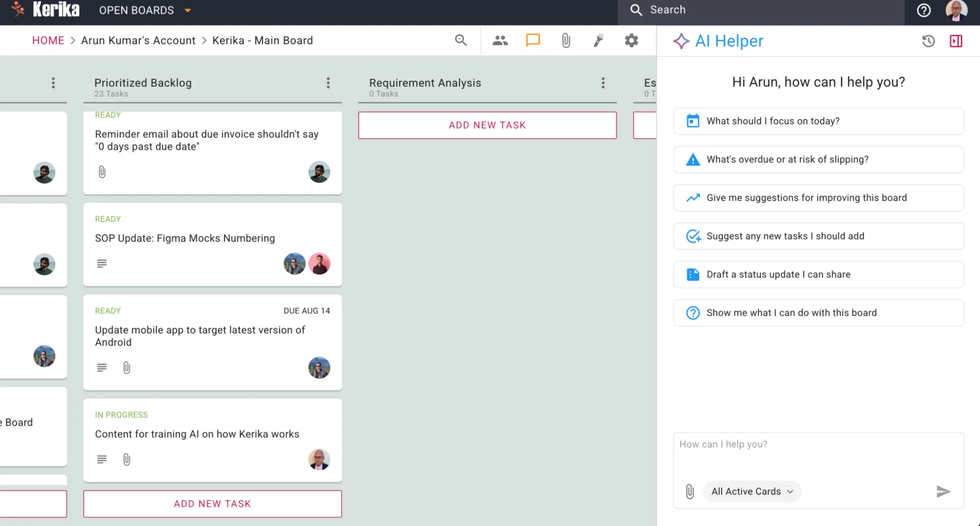Click the Prioritized Backlog column title
The height and width of the screenshot is (526, 980).
point(143,83)
